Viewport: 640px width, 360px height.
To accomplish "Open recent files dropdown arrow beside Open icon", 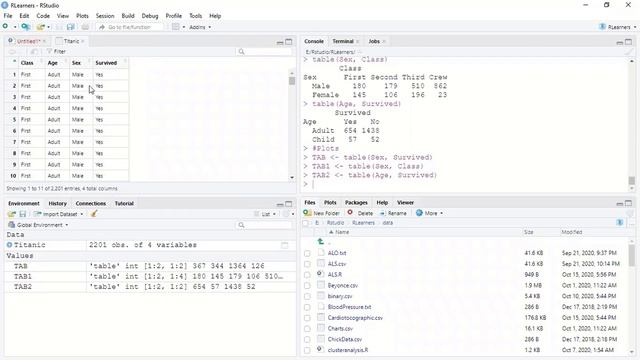I will 49,27.
